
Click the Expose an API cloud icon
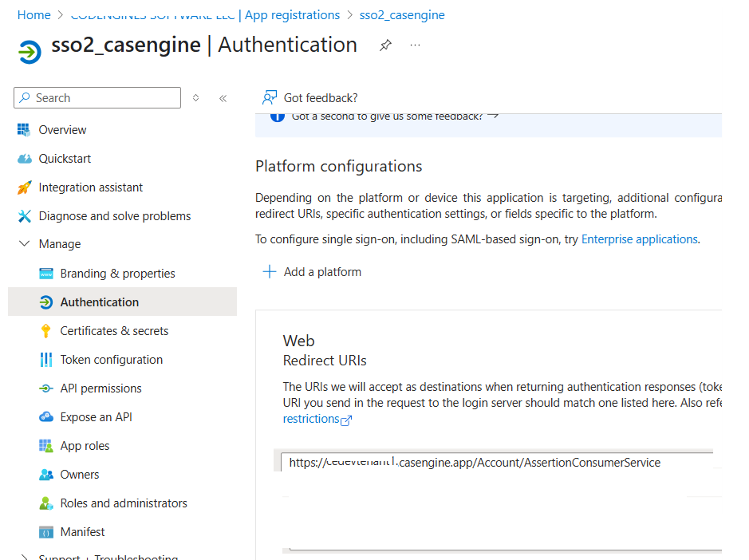(45, 417)
